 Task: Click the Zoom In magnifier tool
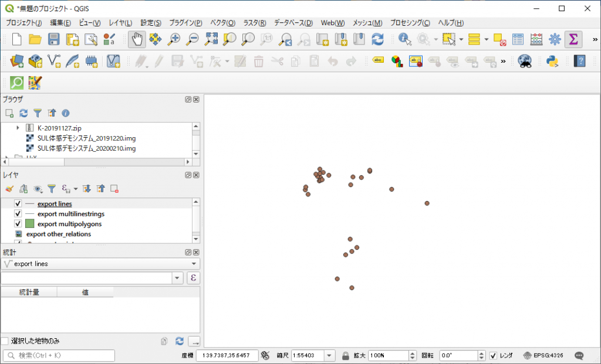(x=174, y=39)
